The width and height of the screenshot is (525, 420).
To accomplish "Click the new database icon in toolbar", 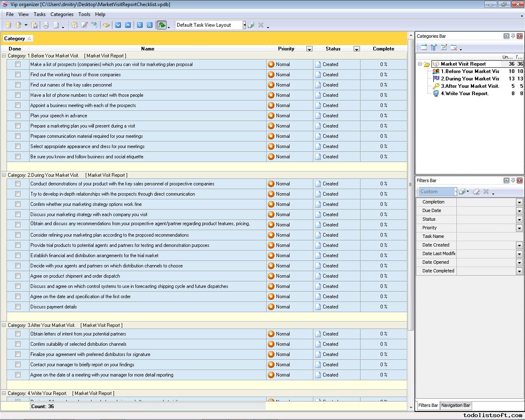I will pos(8,25).
